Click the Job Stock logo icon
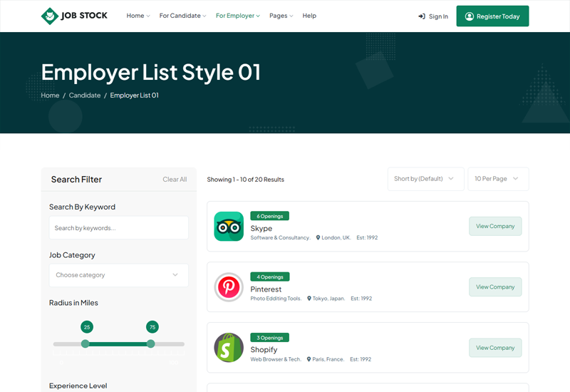570x392 pixels. pyautogui.click(x=50, y=16)
